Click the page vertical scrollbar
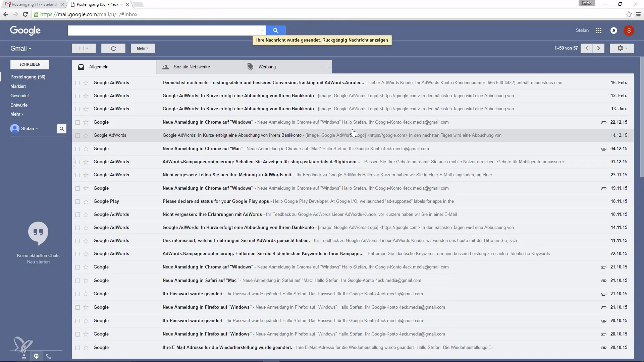The height and width of the screenshot is (362, 644). [x=642, y=117]
